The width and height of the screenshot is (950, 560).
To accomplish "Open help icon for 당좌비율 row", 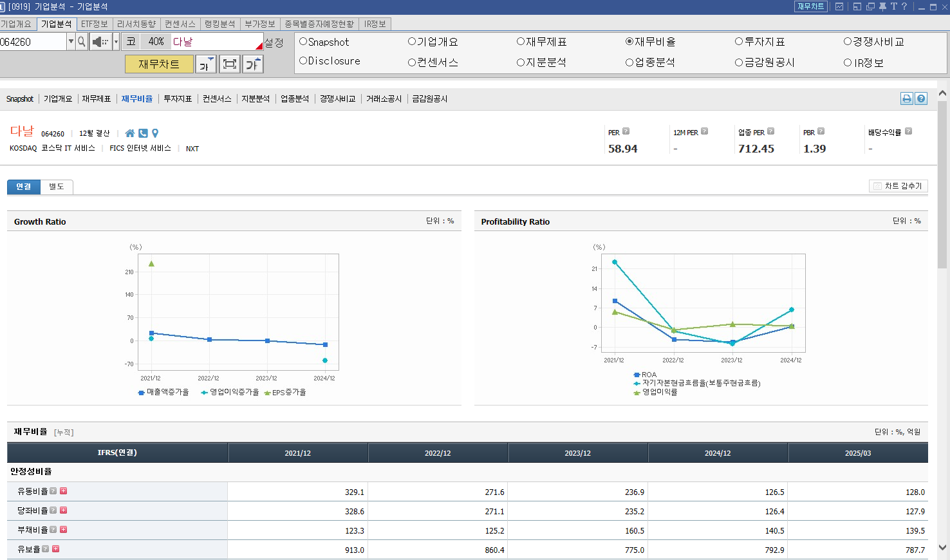I will 53,510.
